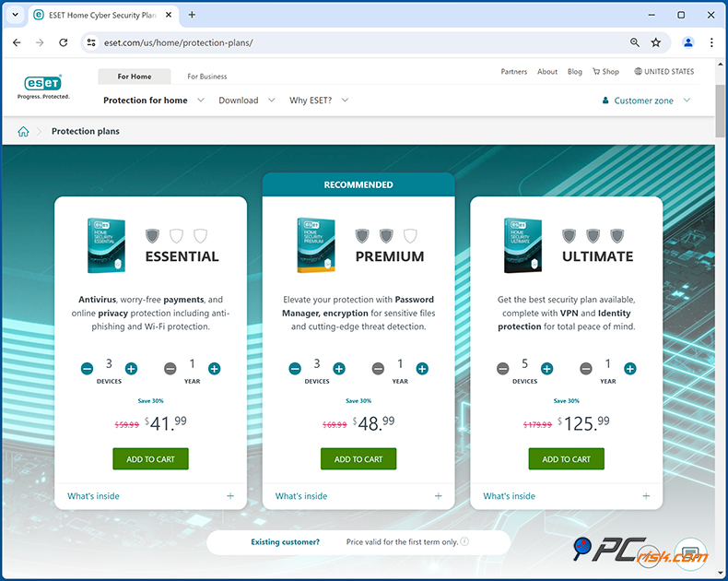This screenshot has width=728, height=581.
Task: Increase years on Ultimate plan
Action: pyautogui.click(x=630, y=369)
